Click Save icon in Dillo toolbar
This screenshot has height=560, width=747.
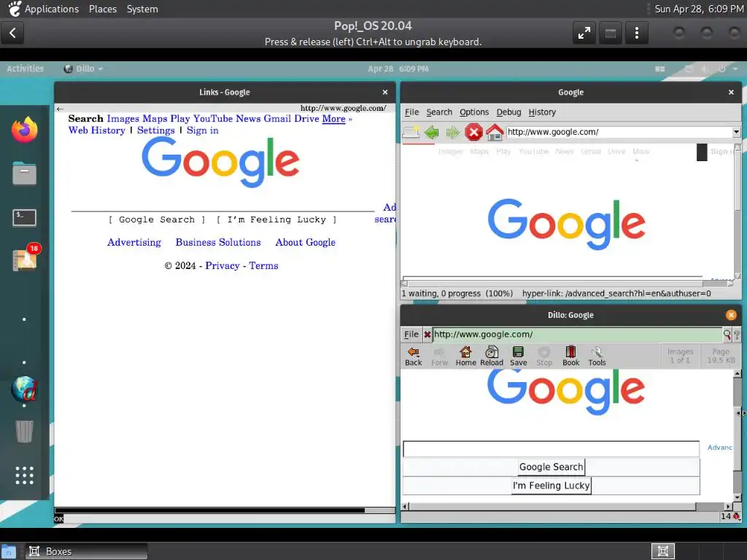click(x=519, y=356)
